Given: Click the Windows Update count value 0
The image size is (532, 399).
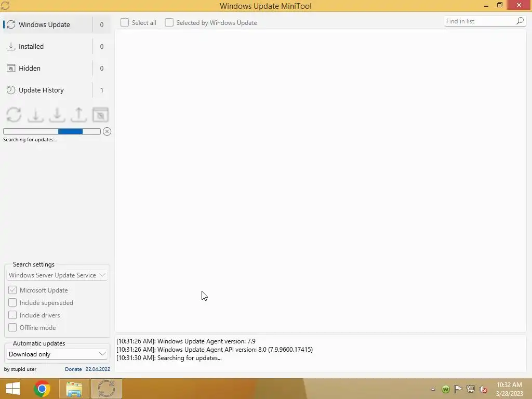Looking at the screenshot, I should point(102,24).
